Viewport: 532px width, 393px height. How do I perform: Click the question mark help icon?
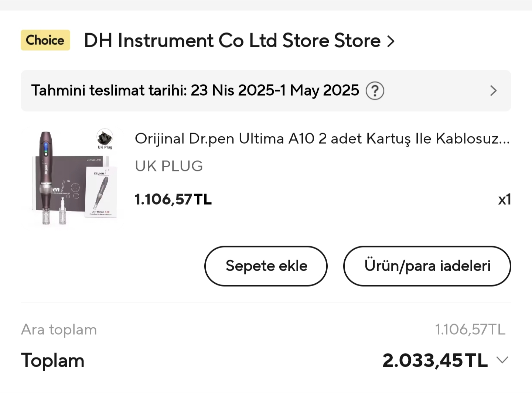(x=375, y=91)
